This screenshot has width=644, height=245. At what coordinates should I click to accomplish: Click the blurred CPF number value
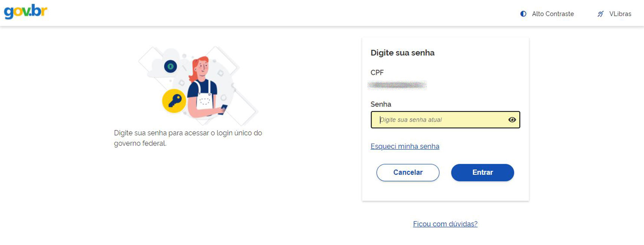coord(397,85)
